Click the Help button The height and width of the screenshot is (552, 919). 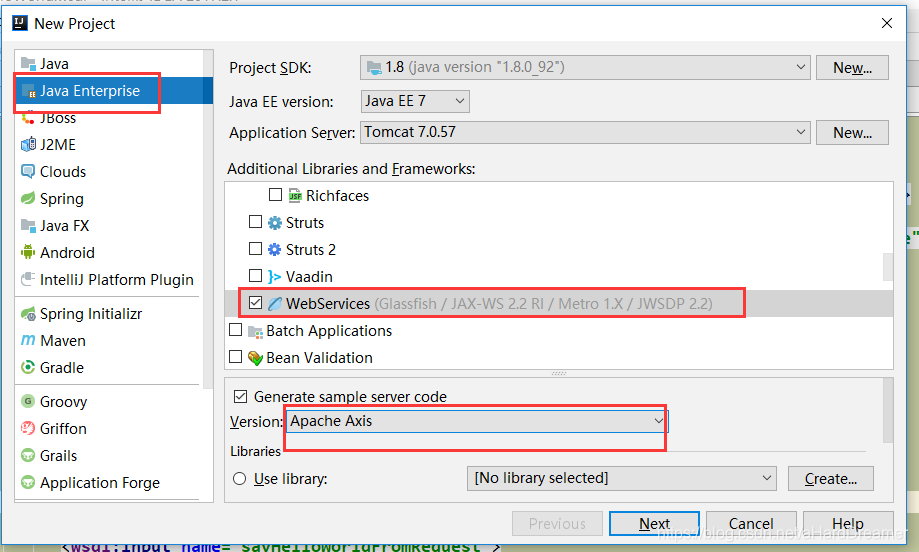847,523
